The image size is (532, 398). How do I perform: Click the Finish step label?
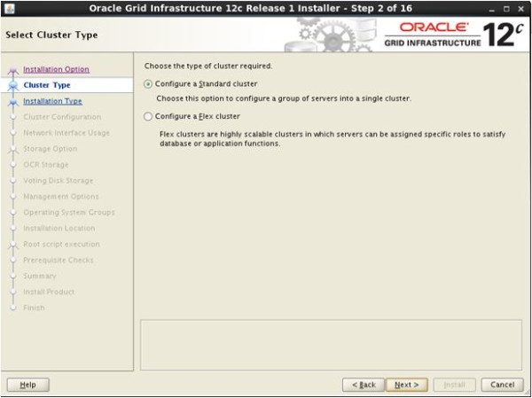pyautogui.click(x=34, y=308)
